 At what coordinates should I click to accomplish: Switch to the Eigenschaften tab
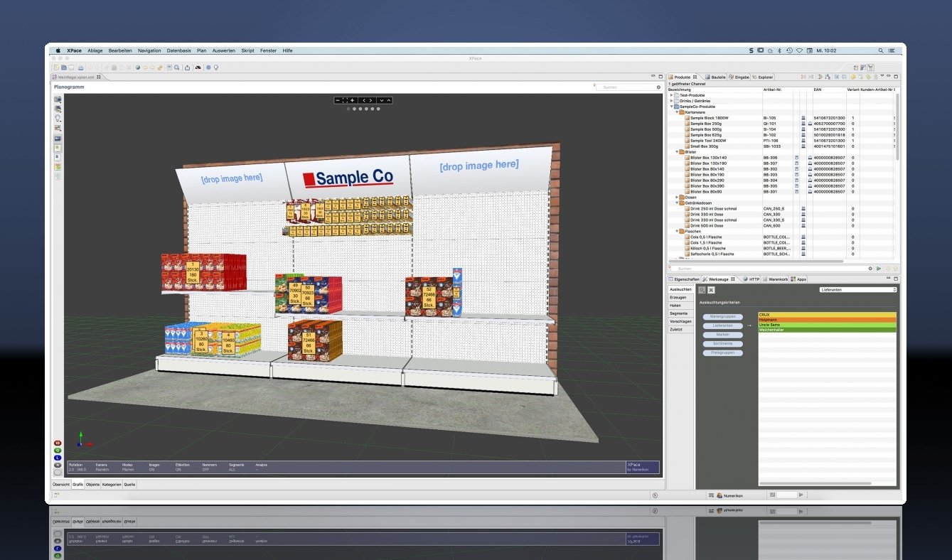(684, 279)
